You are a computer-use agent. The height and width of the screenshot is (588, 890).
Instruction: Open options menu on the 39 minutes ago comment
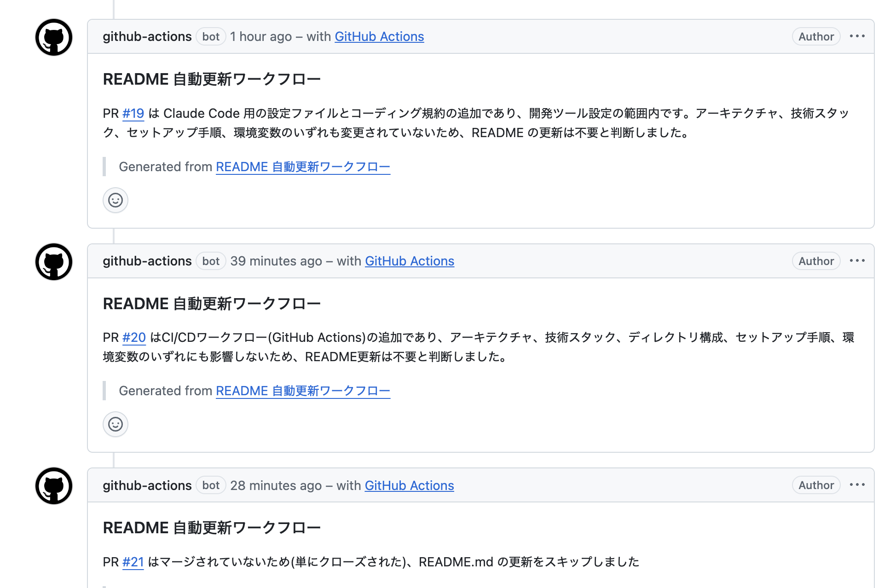click(857, 261)
